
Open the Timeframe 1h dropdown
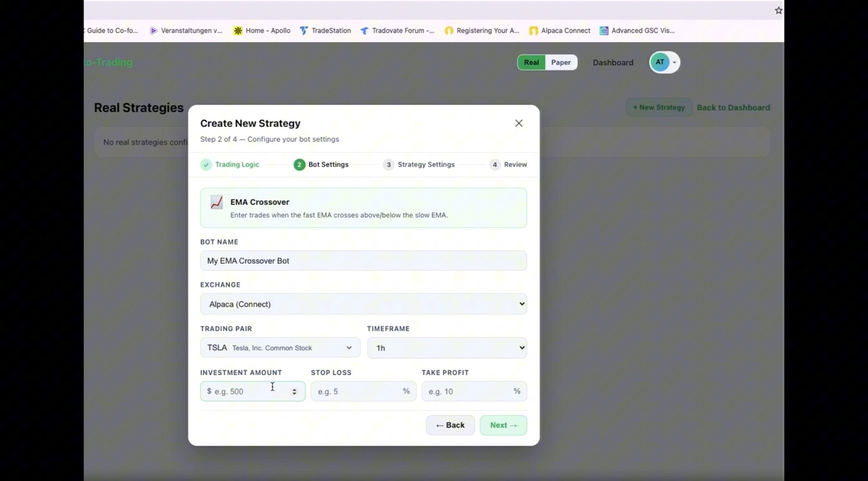click(x=447, y=348)
